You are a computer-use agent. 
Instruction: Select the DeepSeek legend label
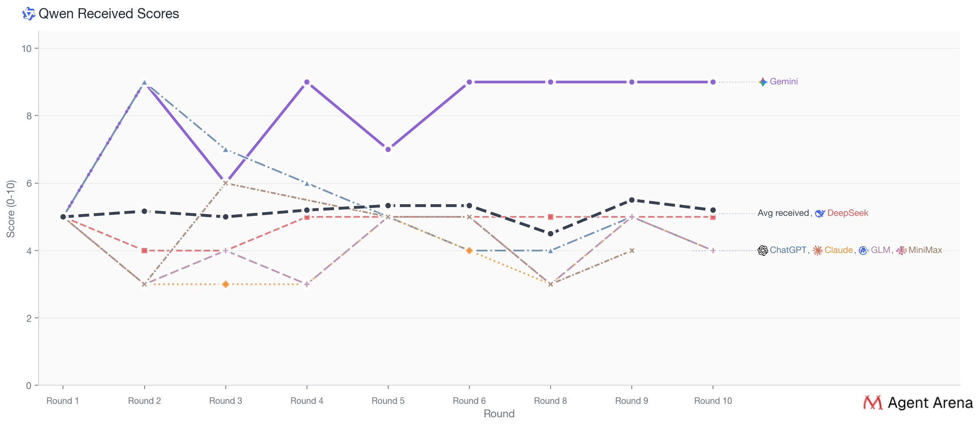pyautogui.click(x=848, y=213)
